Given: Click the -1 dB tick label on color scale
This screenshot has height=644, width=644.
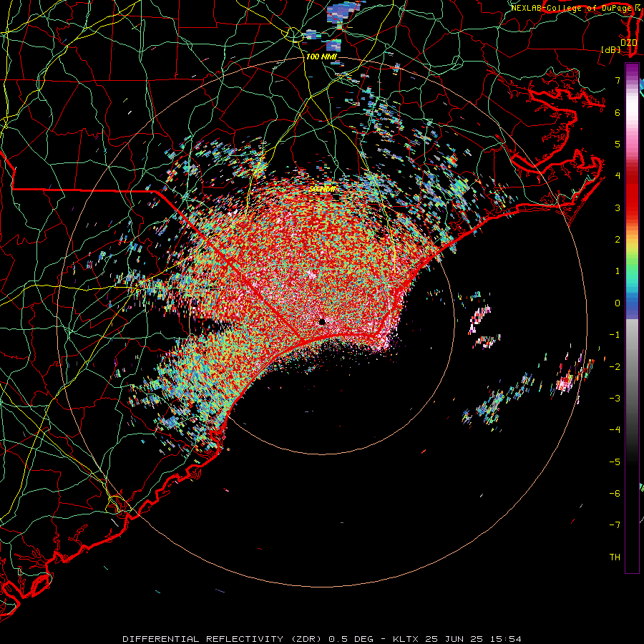Looking at the screenshot, I should [x=615, y=335].
